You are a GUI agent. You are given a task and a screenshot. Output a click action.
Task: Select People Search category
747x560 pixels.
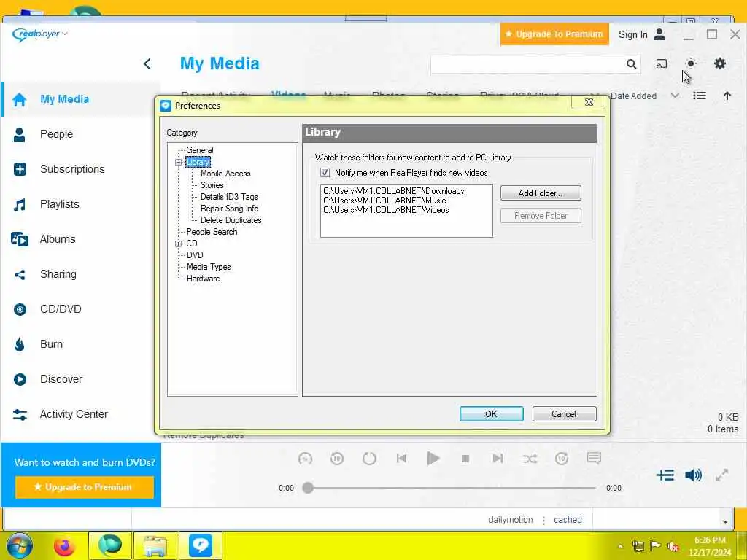212,232
